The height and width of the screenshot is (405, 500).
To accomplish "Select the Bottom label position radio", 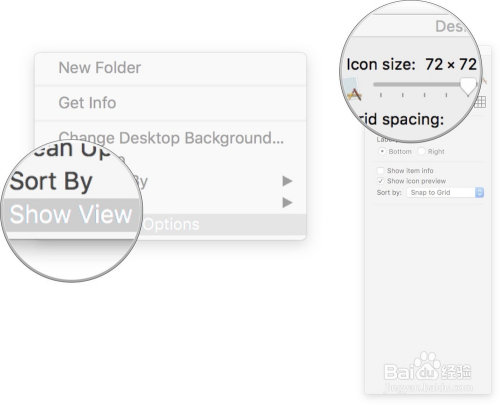I will click(x=382, y=151).
